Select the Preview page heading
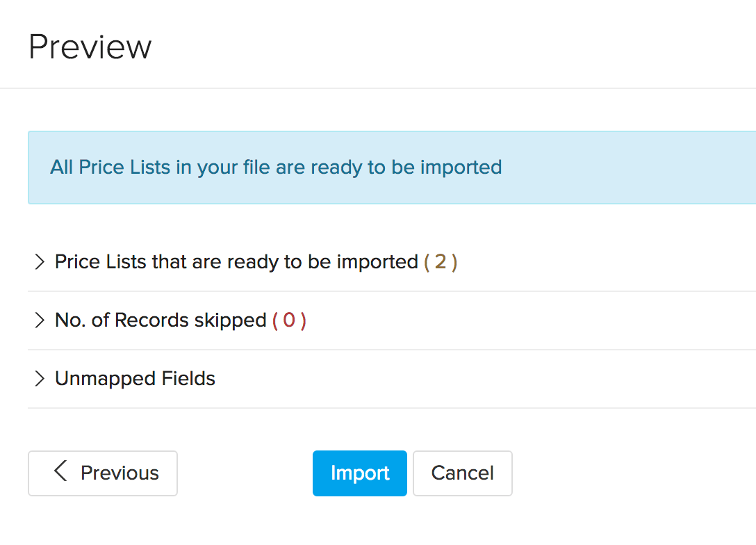The width and height of the screenshot is (756, 545). tap(90, 46)
